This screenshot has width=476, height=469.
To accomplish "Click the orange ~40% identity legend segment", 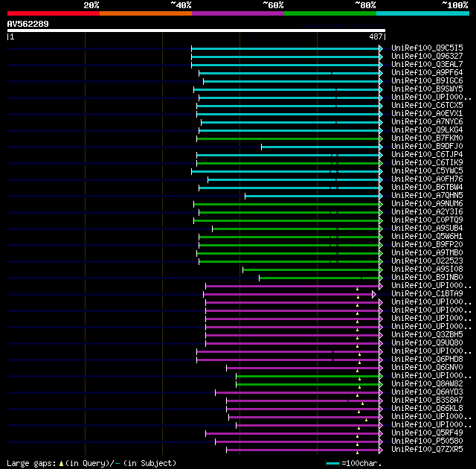I will click(x=146, y=13).
